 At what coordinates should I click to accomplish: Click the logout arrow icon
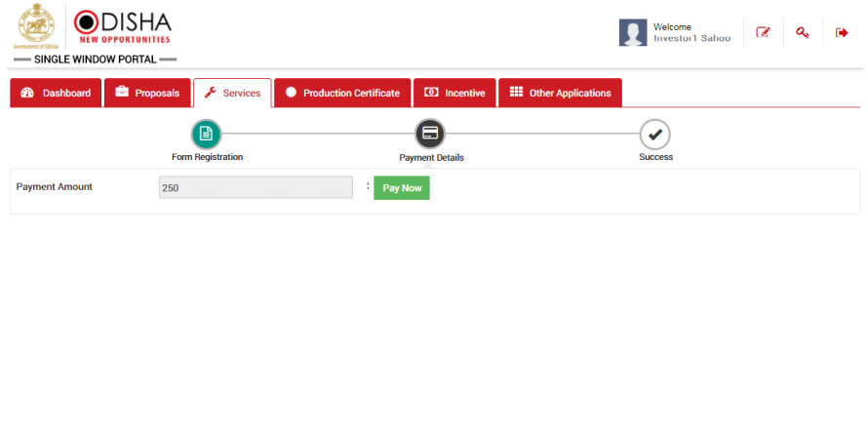pos(842,32)
